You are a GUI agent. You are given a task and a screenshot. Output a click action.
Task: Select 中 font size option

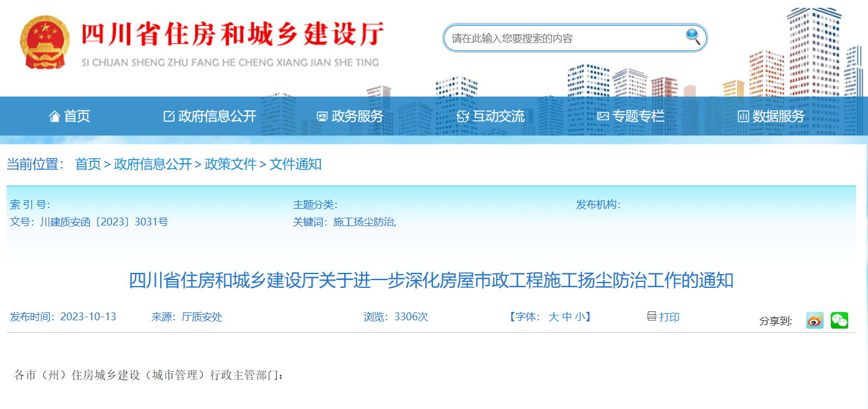(x=567, y=317)
